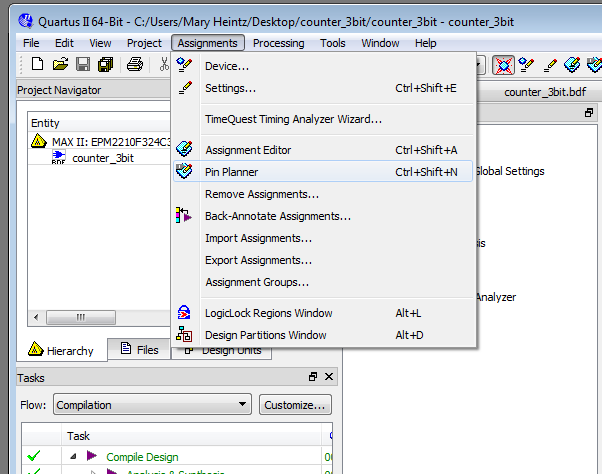Click the Print toolbar icon
Viewport: 602px width, 474px height.
click(x=135, y=64)
